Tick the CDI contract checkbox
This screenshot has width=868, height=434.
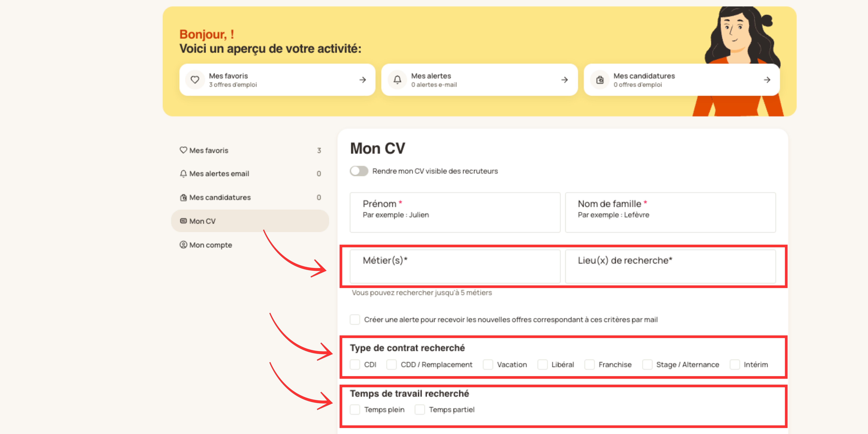coord(355,364)
